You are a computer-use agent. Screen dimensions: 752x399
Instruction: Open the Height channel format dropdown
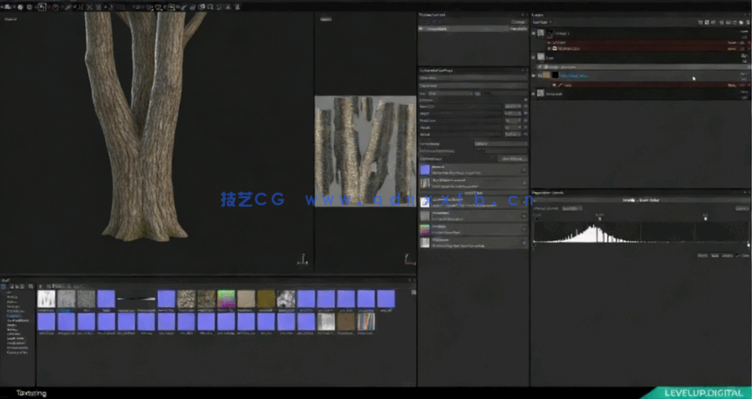pyautogui.click(x=512, y=113)
